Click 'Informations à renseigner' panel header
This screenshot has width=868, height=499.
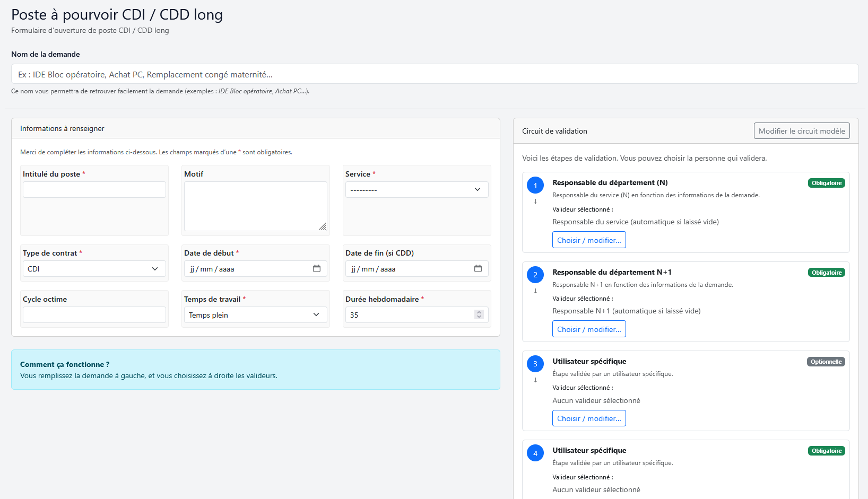[256, 128]
